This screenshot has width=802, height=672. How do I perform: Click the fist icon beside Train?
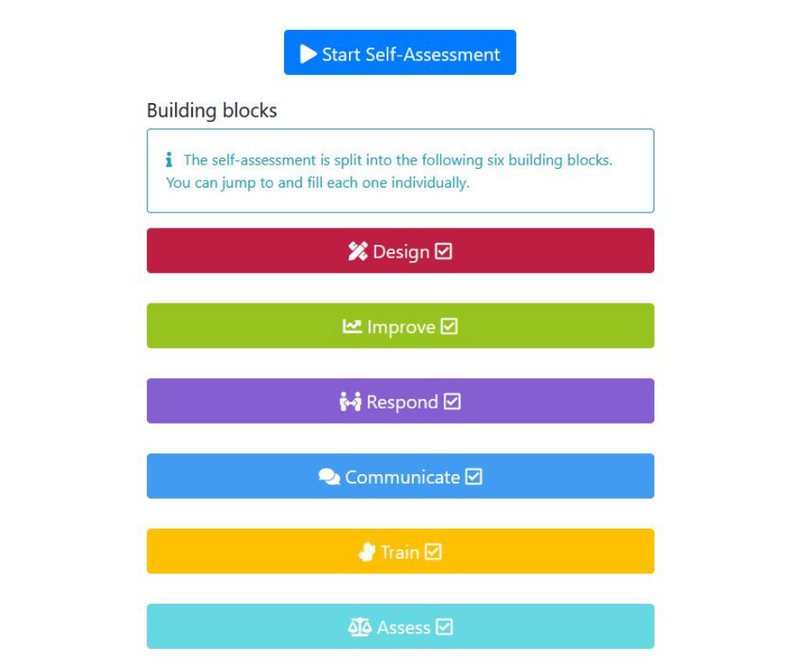[367, 552]
